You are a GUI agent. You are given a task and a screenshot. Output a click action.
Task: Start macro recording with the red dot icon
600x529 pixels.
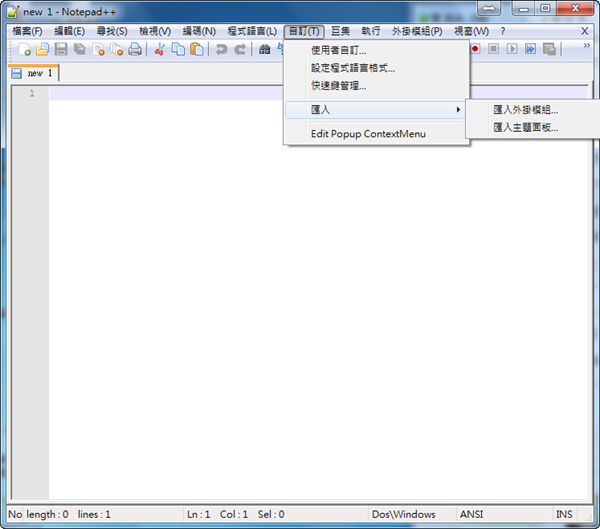(x=475, y=49)
